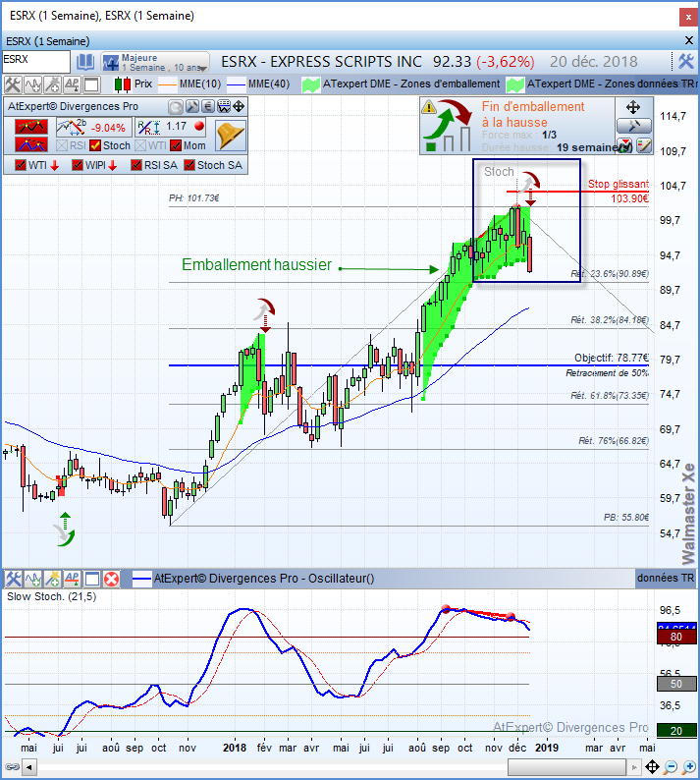Click warning triangle in emballement panel

pyautogui.click(x=429, y=107)
